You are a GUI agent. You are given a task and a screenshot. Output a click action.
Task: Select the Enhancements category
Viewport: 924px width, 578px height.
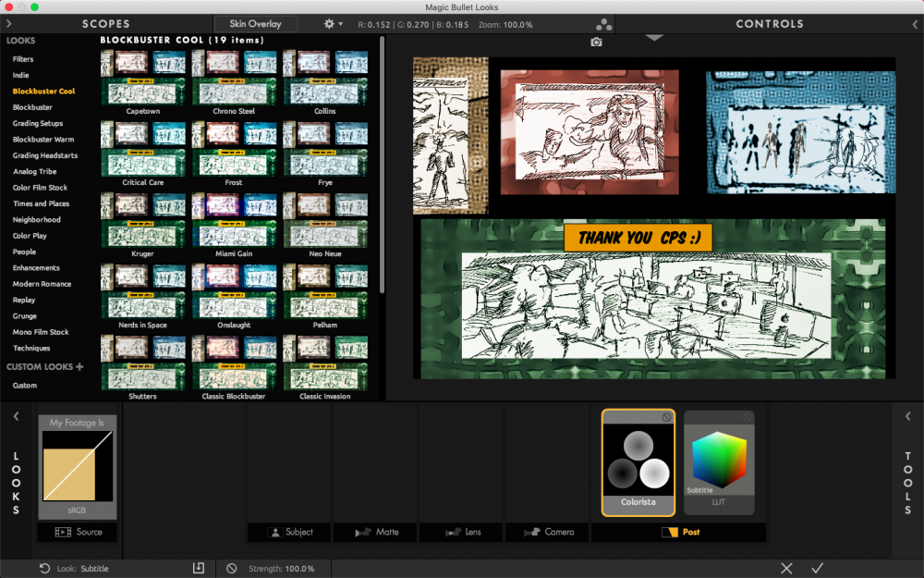[x=36, y=268]
